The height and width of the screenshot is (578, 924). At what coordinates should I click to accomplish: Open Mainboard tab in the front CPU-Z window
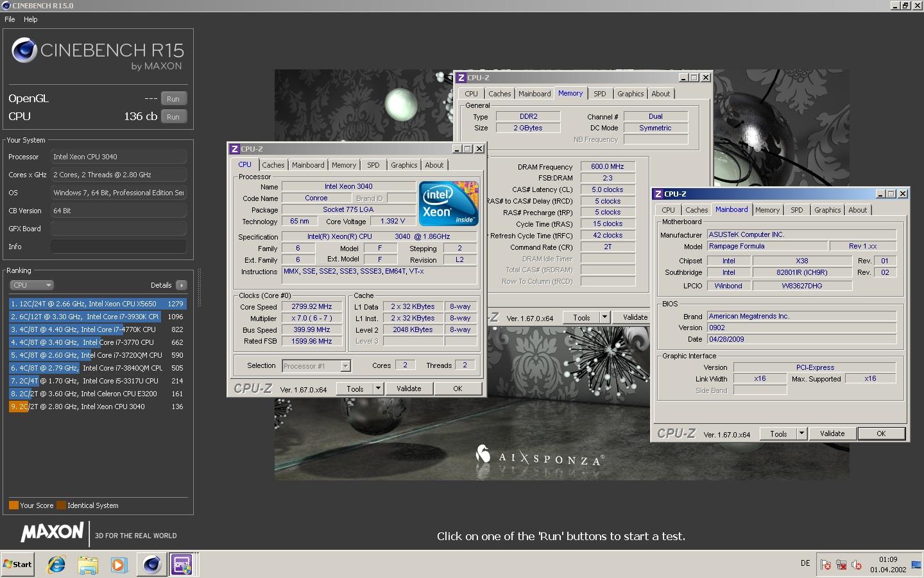click(x=308, y=165)
